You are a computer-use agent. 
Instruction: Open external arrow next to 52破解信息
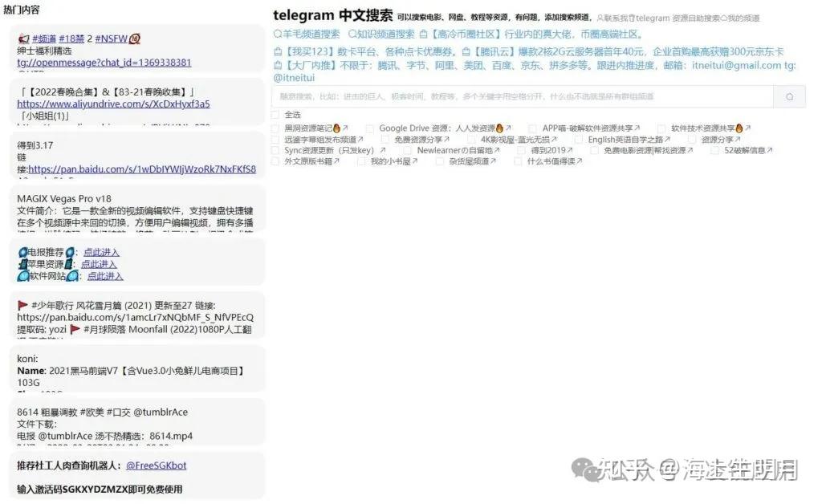click(770, 150)
